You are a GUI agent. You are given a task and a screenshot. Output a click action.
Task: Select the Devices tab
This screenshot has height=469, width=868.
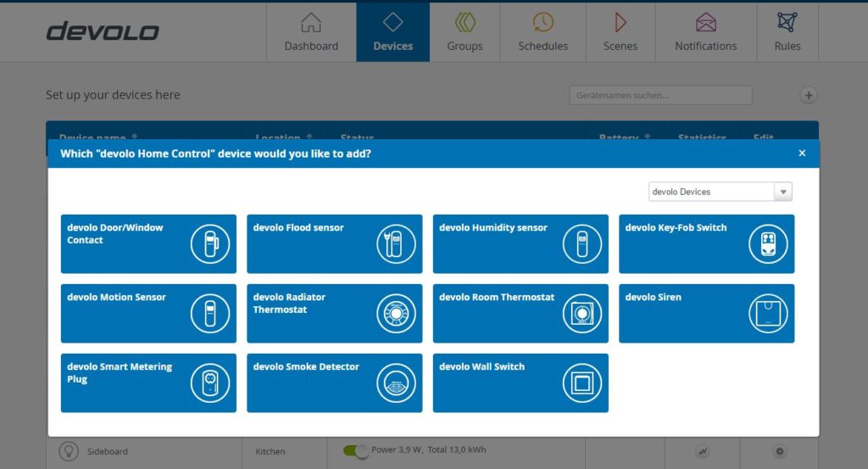[393, 32]
